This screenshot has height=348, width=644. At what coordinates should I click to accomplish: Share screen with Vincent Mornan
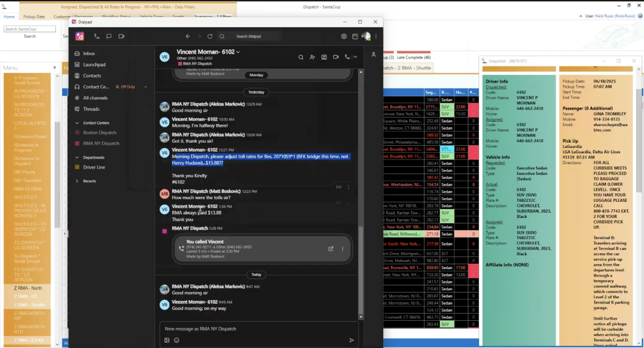(324, 57)
